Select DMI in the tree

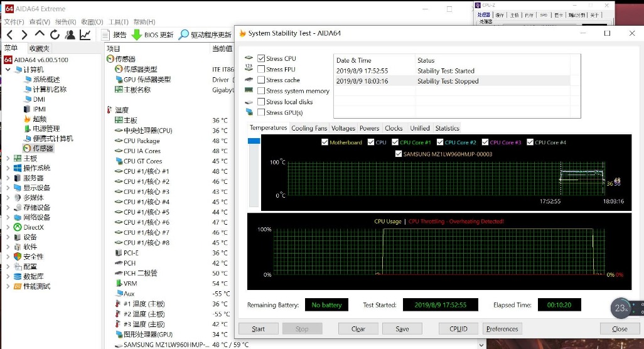tap(39, 99)
